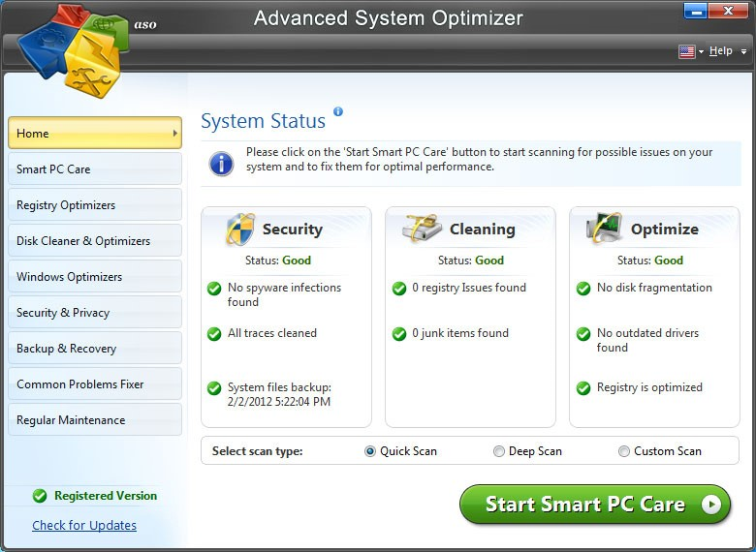This screenshot has height=552, width=756.
Task: Go to Security & Privacy
Action: pyautogui.click(x=95, y=313)
